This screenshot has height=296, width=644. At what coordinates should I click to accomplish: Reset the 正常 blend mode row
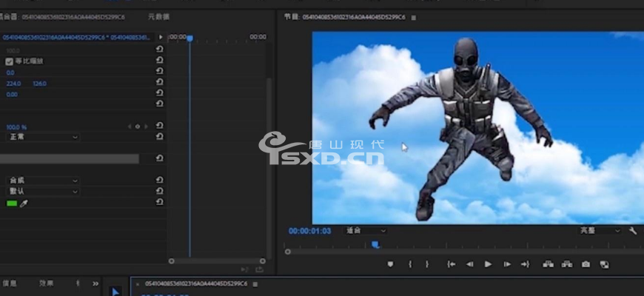pos(159,137)
